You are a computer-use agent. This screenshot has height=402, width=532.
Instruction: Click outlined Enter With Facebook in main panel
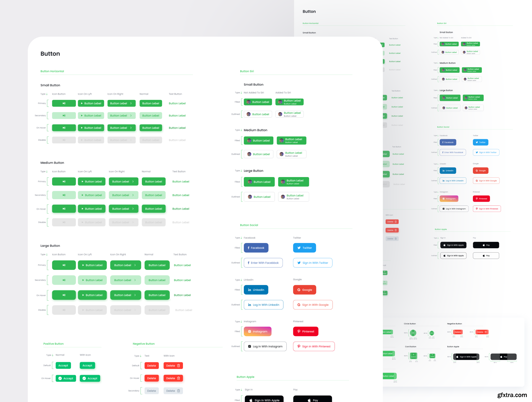point(263,263)
